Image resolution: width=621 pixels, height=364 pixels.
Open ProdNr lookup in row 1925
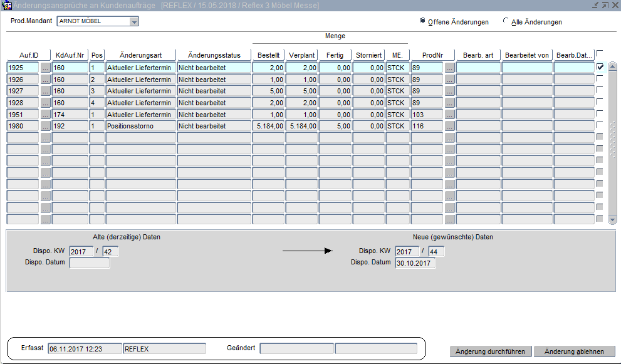pos(449,68)
